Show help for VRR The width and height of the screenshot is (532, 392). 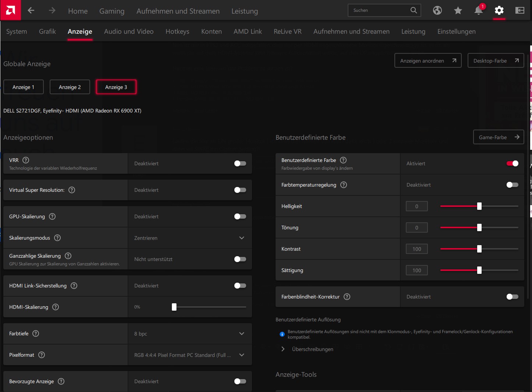point(26,160)
